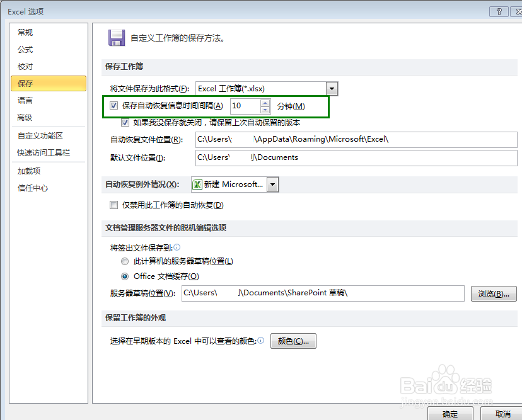Image resolution: width=522 pixels, height=420 pixels.
Task: Click the floppy disk save icon
Action: point(117,38)
